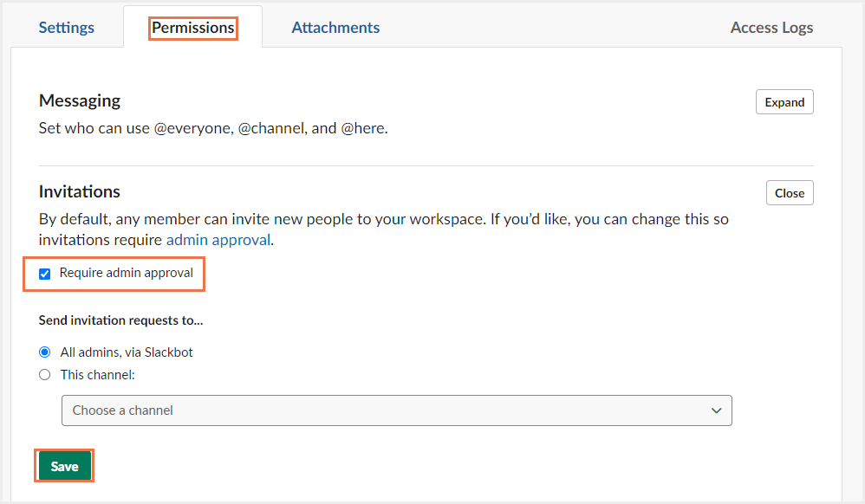Click the Messaging section heading
Screen dimensions: 865x504
(x=80, y=100)
